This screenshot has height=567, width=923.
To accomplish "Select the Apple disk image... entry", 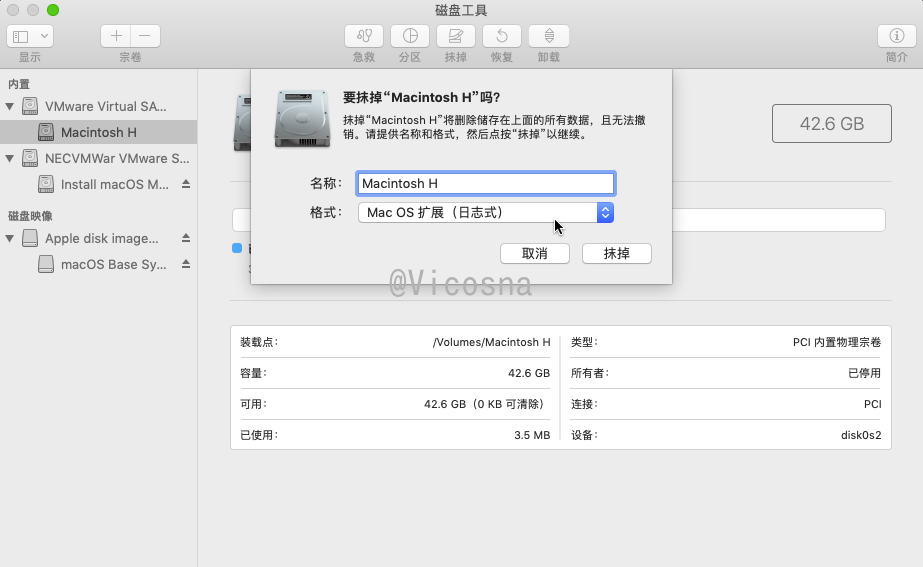I will point(101,238).
